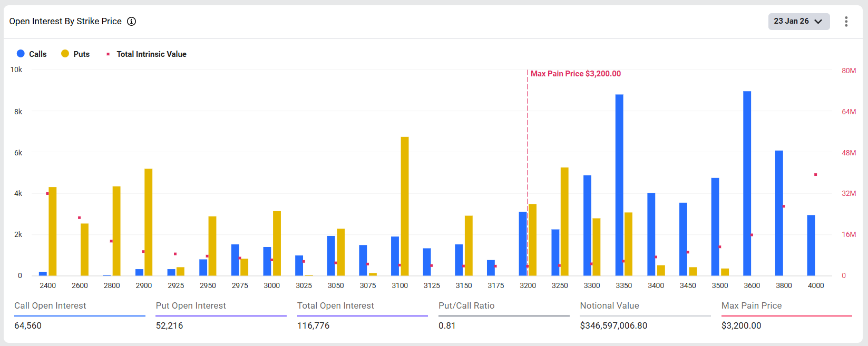Click the 3500 strike calls bar
This screenshot has height=346, width=868.
point(715,226)
